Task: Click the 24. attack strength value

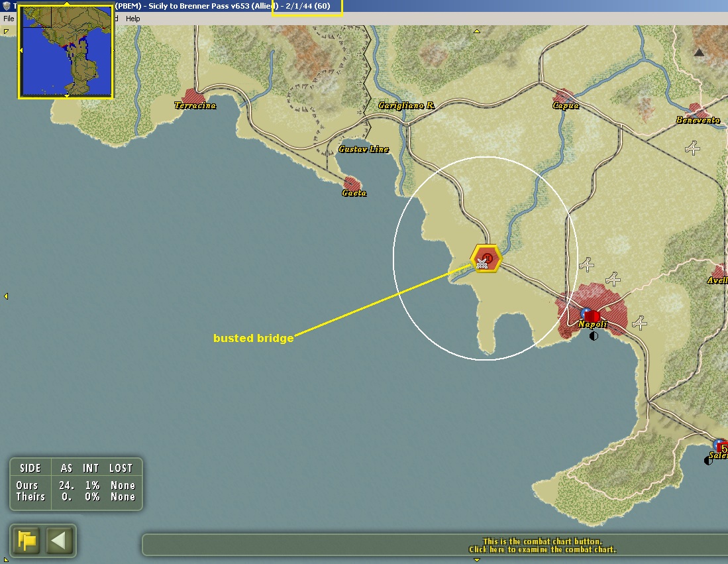Action: tap(66, 486)
